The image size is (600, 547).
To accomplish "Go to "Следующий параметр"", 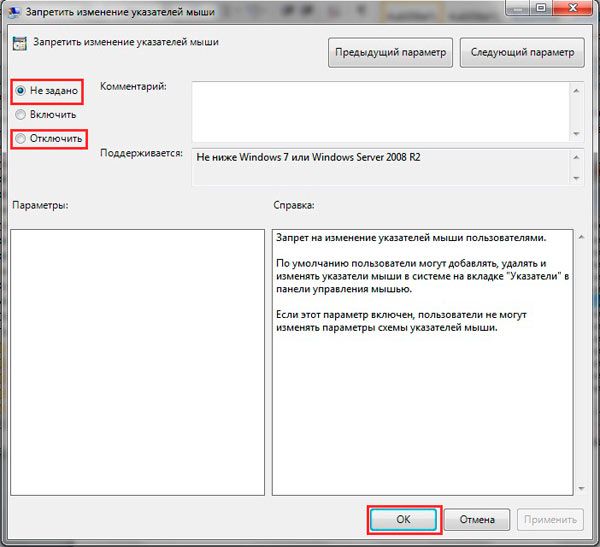I will [522, 52].
